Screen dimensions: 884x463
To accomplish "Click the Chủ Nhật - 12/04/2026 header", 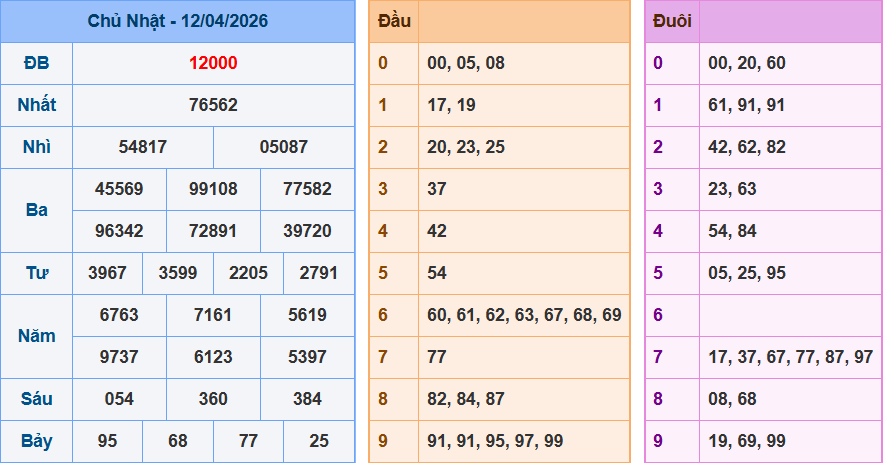I will coord(177,21).
